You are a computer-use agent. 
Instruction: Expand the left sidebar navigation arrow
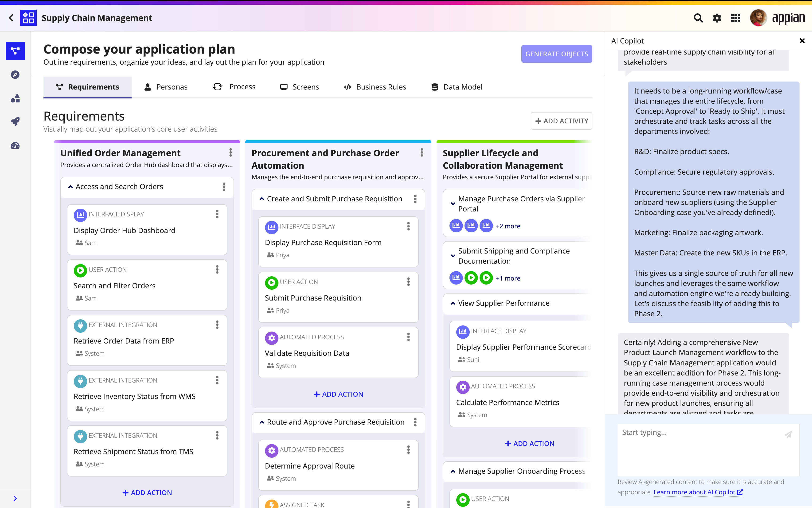[x=15, y=498]
